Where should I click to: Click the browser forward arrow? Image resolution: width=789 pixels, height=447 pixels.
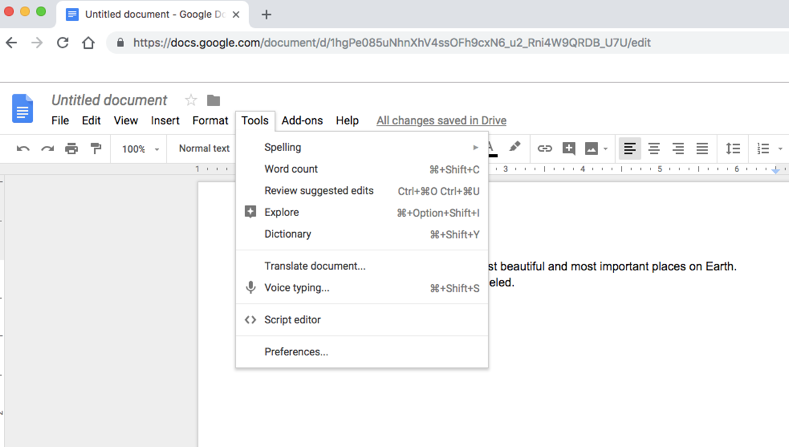(37, 43)
